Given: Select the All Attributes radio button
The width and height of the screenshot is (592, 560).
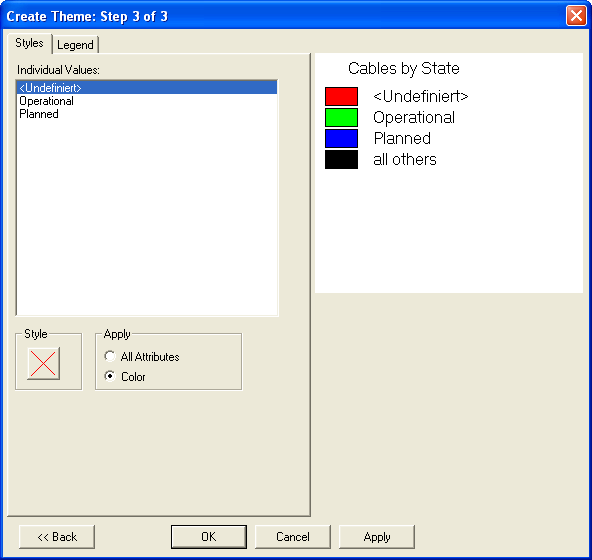Looking at the screenshot, I should coord(142,356).
